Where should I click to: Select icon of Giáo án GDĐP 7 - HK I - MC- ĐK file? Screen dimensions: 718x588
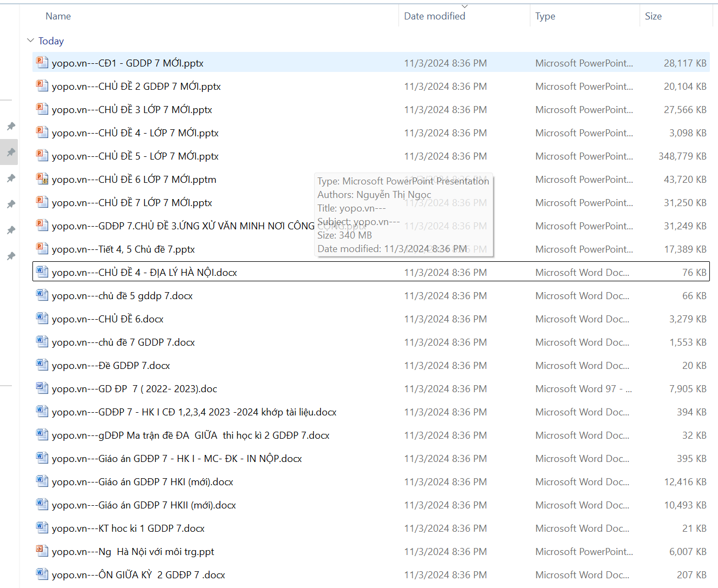42,458
